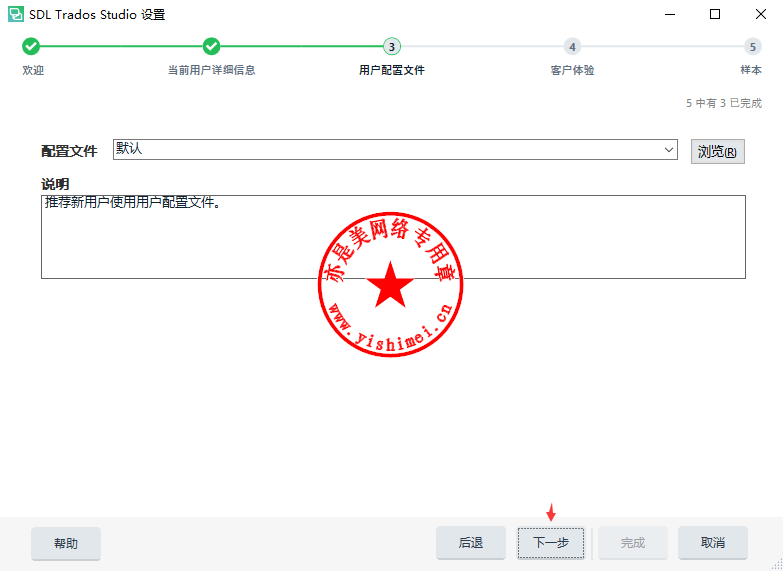Open the 配置文件 dropdown arrow
The width and height of the screenshot is (783, 571).
[669, 150]
